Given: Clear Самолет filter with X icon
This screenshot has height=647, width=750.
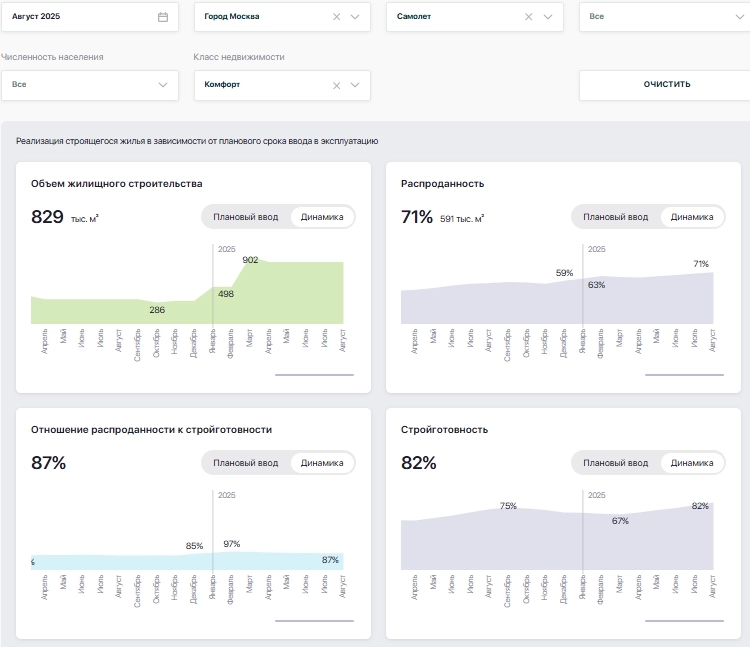Looking at the screenshot, I should (529, 17).
